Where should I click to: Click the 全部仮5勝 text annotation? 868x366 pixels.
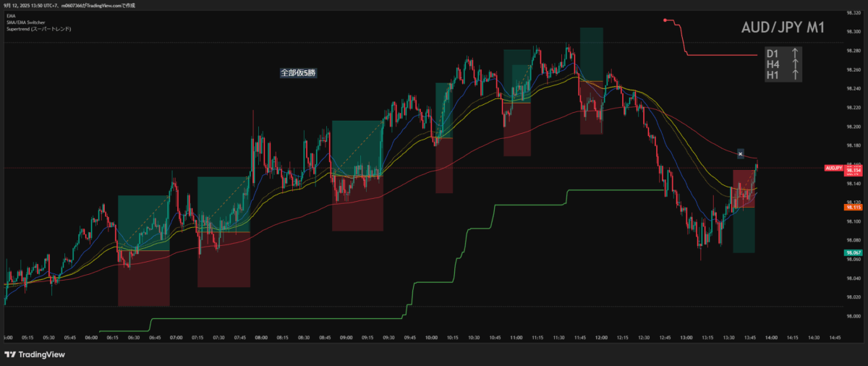(298, 73)
